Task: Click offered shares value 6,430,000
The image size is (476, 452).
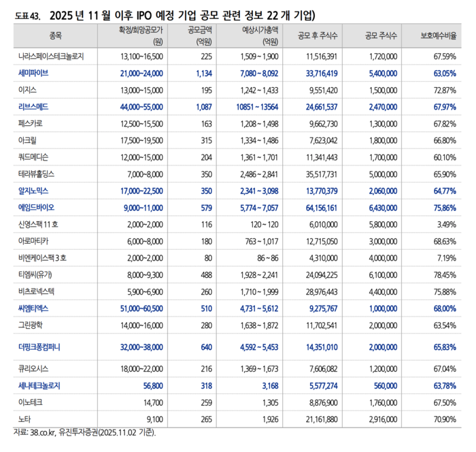Action: click(x=383, y=208)
